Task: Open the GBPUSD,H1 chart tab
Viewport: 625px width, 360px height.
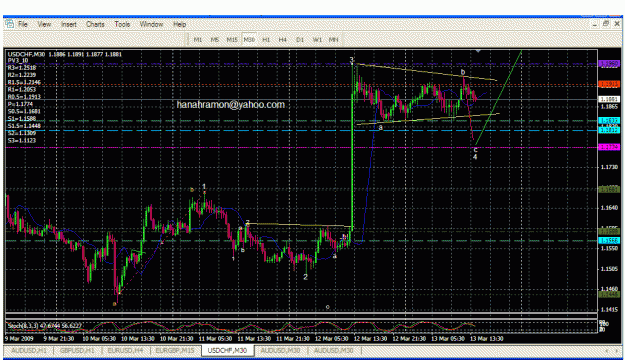Action: click(x=77, y=350)
